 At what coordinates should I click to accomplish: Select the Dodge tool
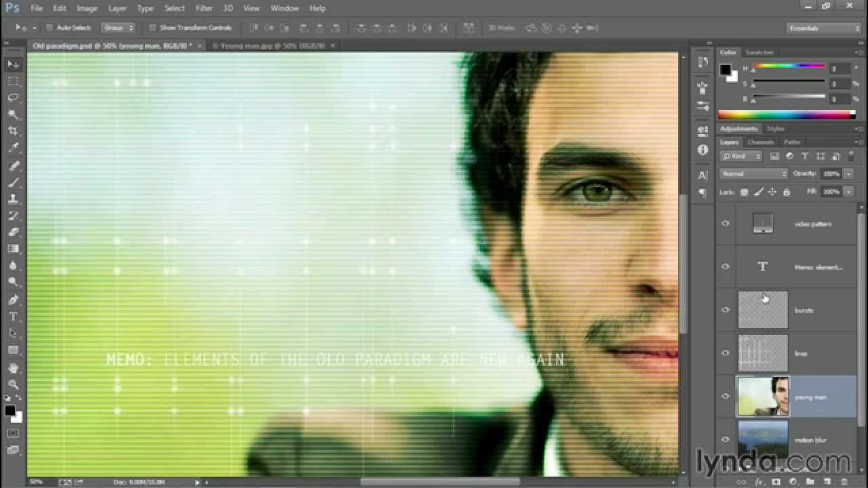coord(13,282)
